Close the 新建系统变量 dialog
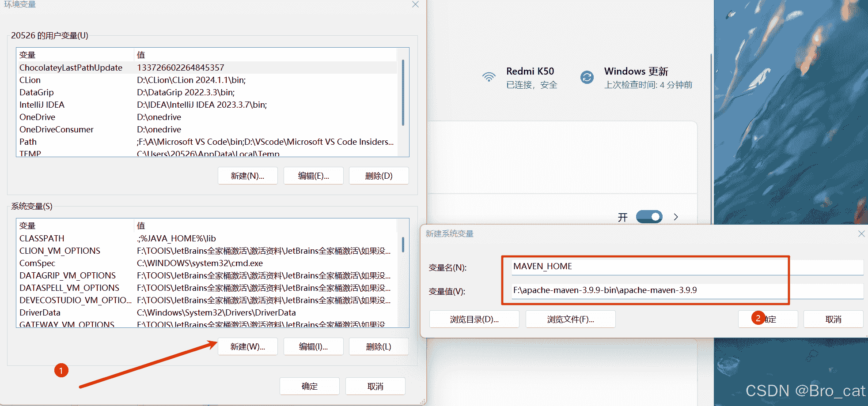868x406 pixels. pyautogui.click(x=861, y=234)
